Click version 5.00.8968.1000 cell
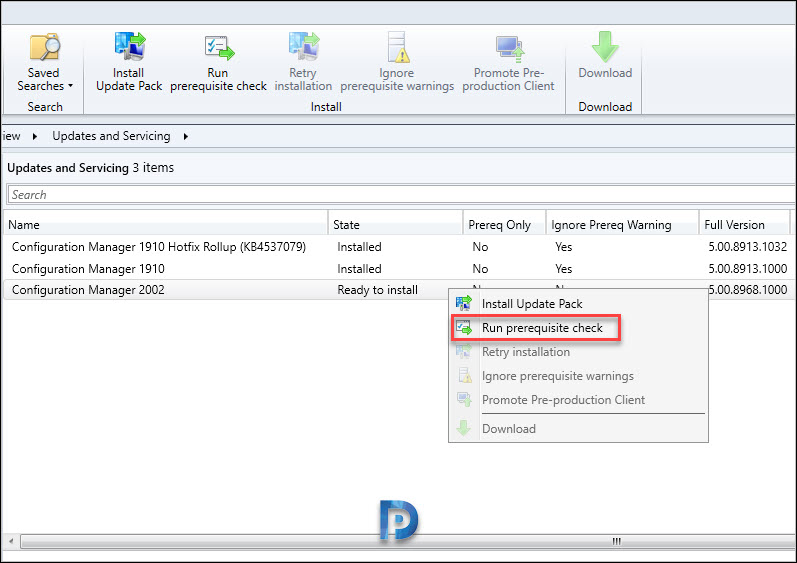 point(748,290)
